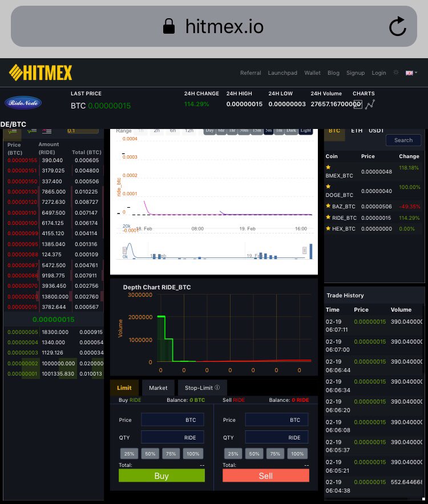Click the Stop-Limit info icon
Screen dimensions: 428x504
pyautogui.click(x=217, y=388)
